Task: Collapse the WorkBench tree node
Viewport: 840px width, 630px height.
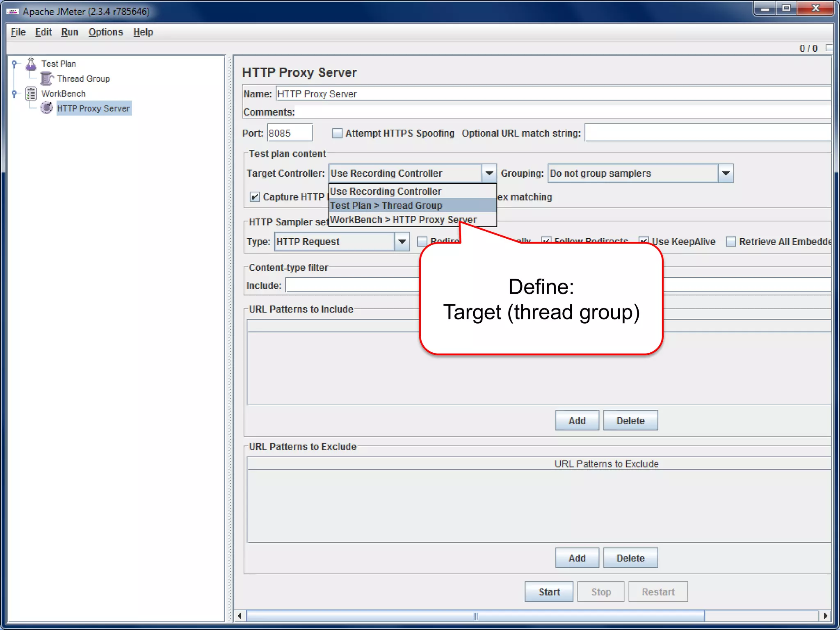Action: tap(14, 94)
